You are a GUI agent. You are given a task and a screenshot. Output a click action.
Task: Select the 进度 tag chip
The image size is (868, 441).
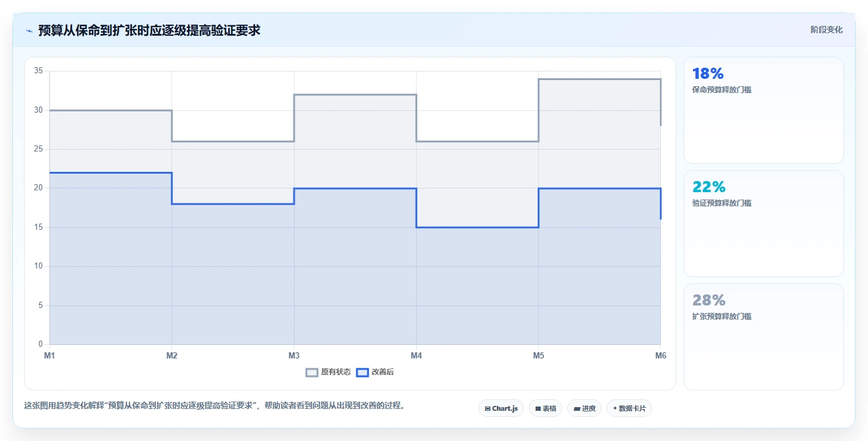(584, 408)
